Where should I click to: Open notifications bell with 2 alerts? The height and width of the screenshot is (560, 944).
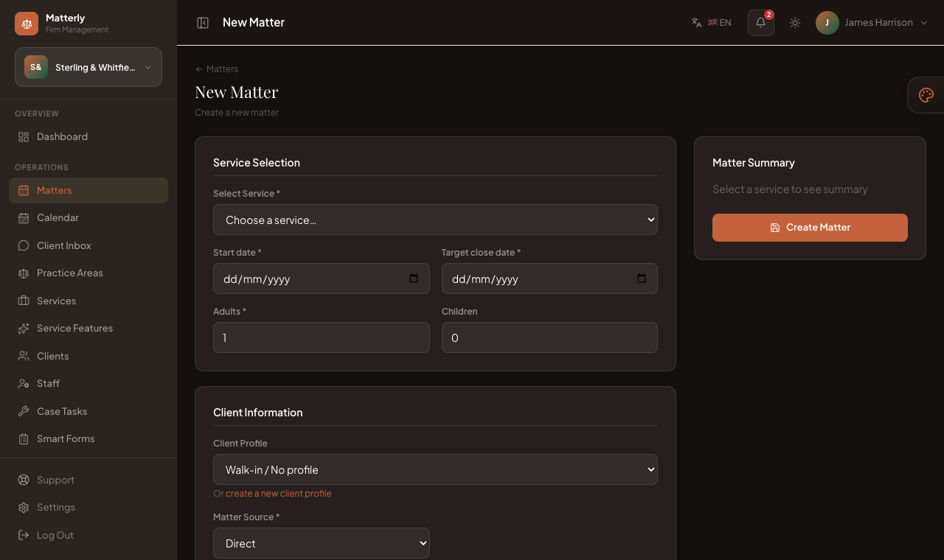click(761, 23)
